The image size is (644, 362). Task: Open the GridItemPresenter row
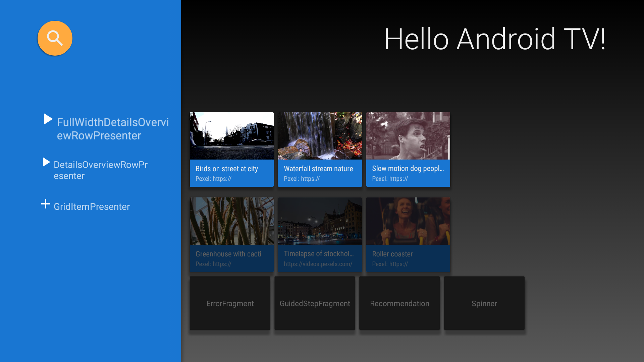tap(92, 206)
